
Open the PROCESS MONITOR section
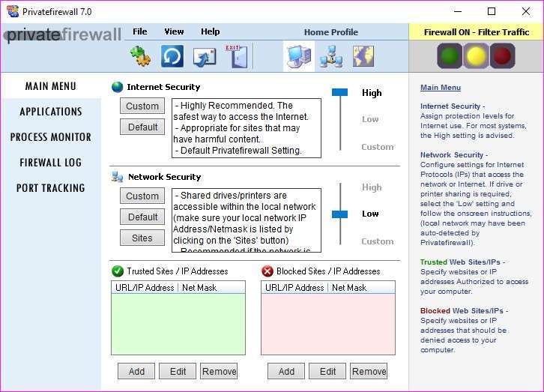point(51,137)
